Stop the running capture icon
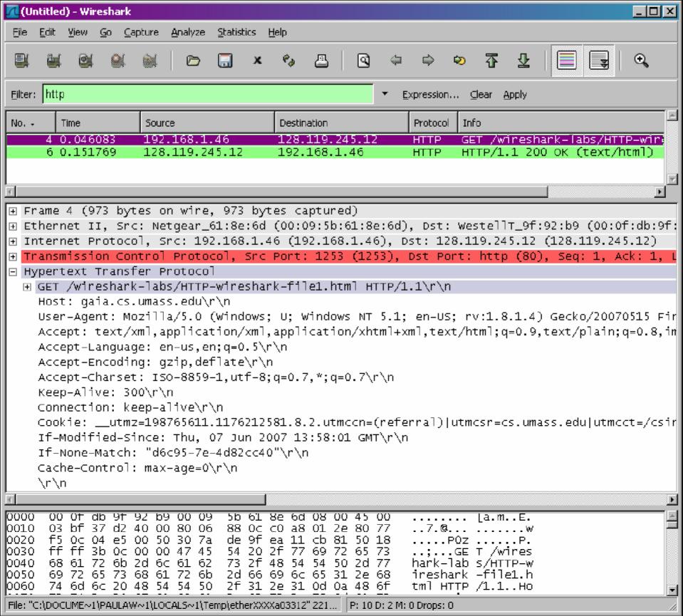683x616 pixels. click(x=118, y=61)
